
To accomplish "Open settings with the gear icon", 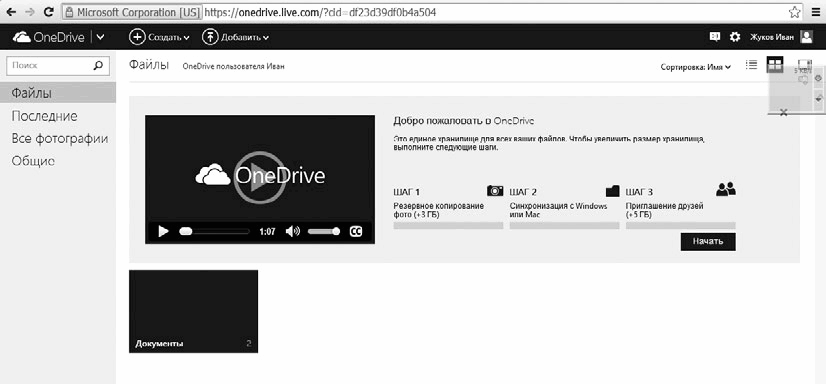I will 735,37.
